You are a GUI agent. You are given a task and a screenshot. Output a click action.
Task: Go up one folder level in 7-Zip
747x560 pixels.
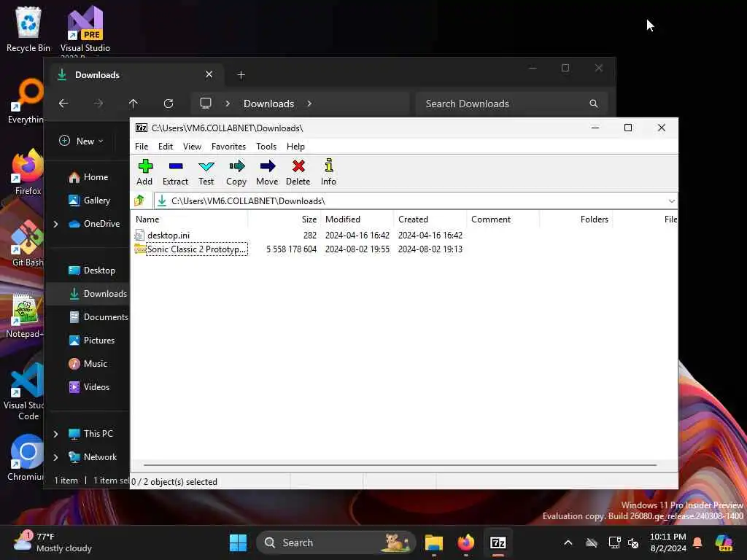[x=139, y=201]
